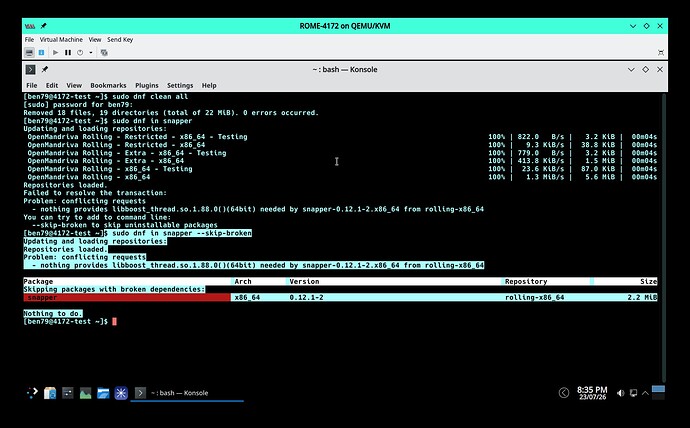Open the File menu of the virt-manager window
This screenshot has width=690, height=428.
29,40
